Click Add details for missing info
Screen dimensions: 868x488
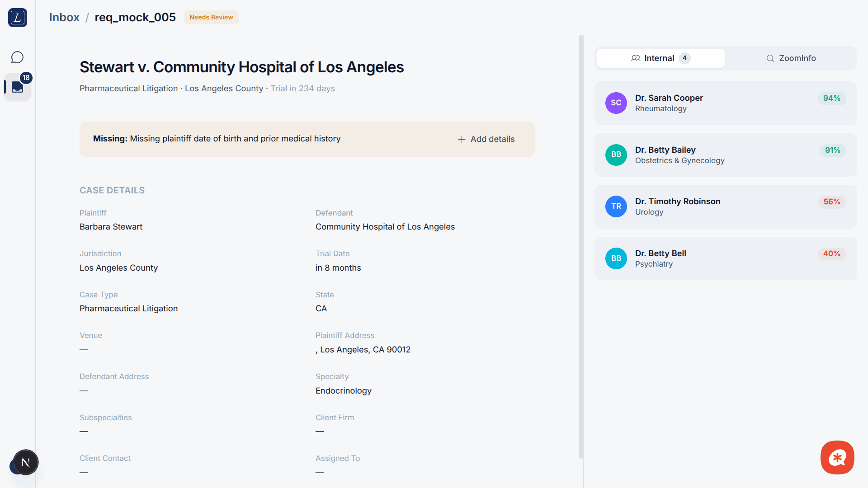click(486, 139)
